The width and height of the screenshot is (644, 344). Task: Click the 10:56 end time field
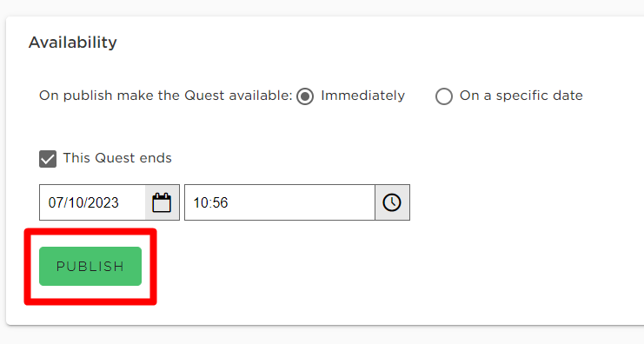point(280,202)
